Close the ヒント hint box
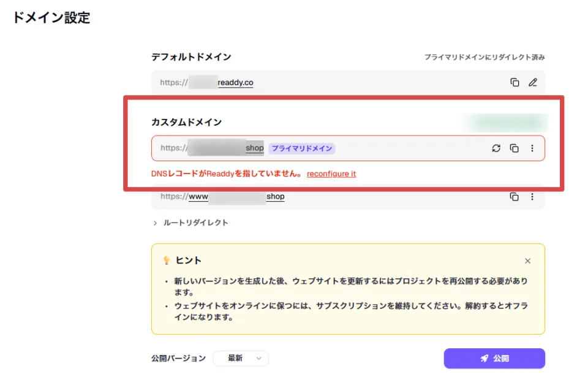The height and width of the screenshot is (377, 588). (527, 261)
